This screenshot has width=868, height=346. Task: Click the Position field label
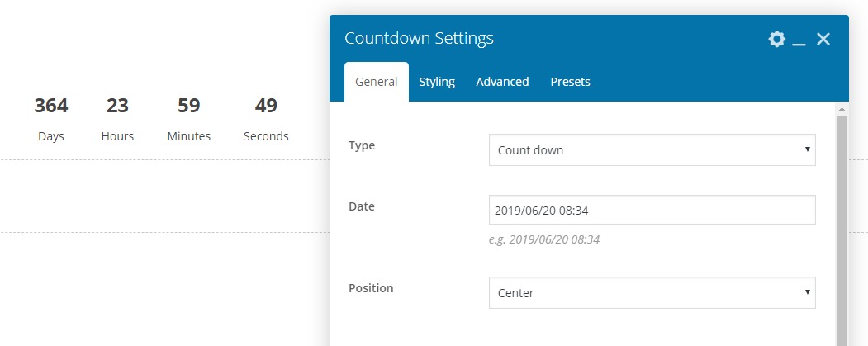(x=371, y=288)
